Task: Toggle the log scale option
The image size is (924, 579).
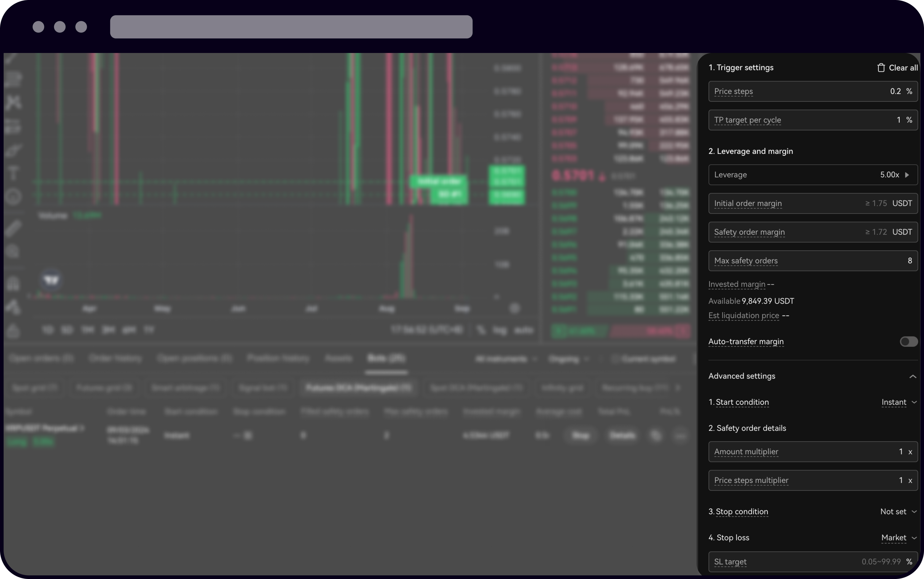Action: click(499, 330)
